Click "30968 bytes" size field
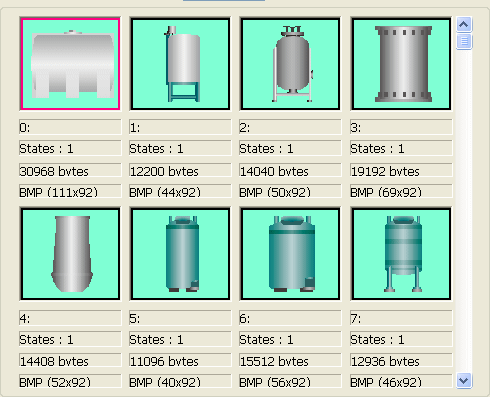490x397 pixels. pyautogui.click(x=70, y=170)
